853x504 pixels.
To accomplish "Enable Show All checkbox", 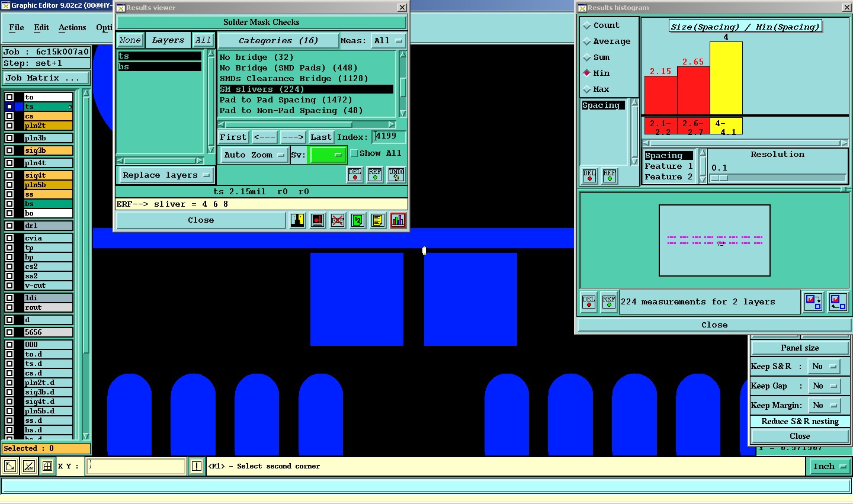I will tap(354, 153).
